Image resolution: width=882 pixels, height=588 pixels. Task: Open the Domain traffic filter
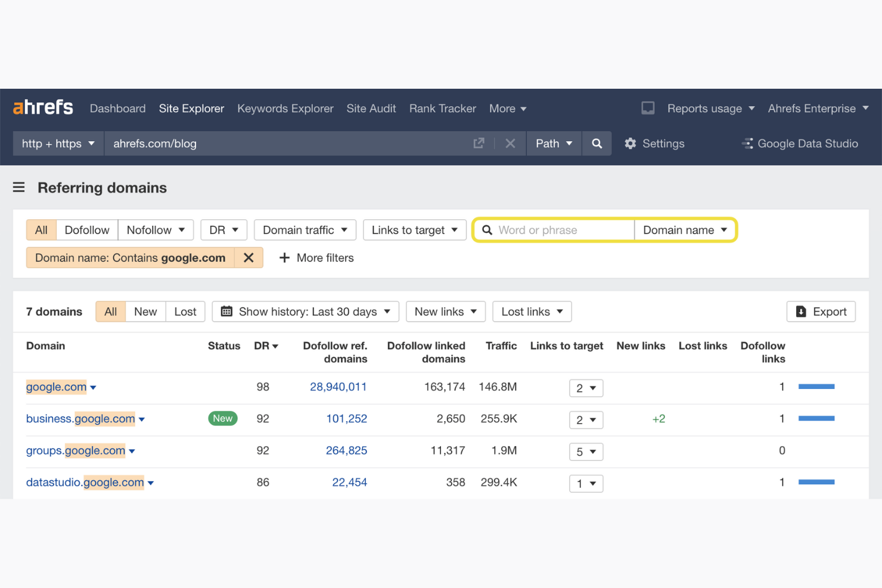305,230
